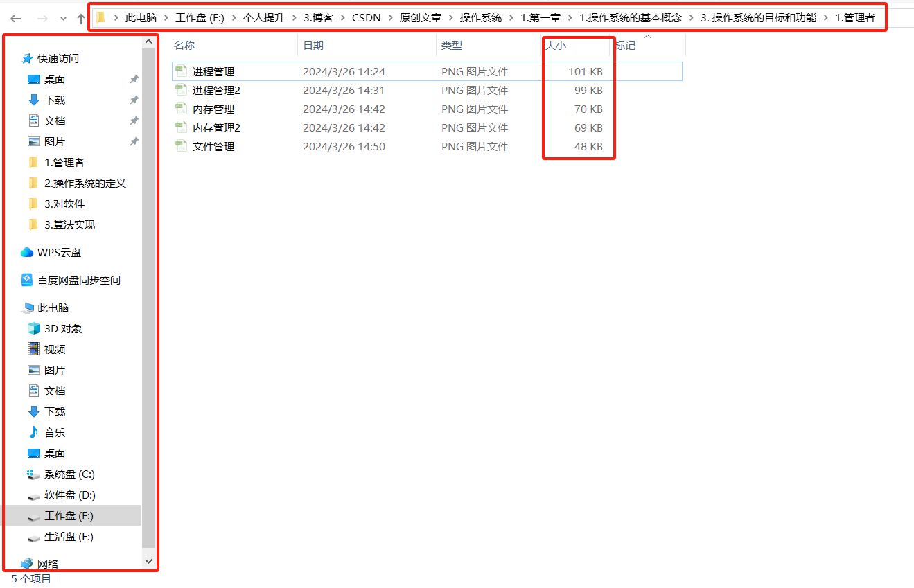This screenshot has width=914, height=588.
Task: Expand chevron after CSDN in address path
Action: [x=391, y=18]
